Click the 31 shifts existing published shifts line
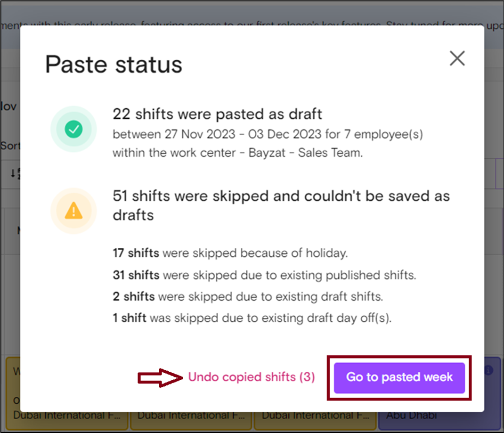This screenshot has height=433, width=504. coord(265,275)
